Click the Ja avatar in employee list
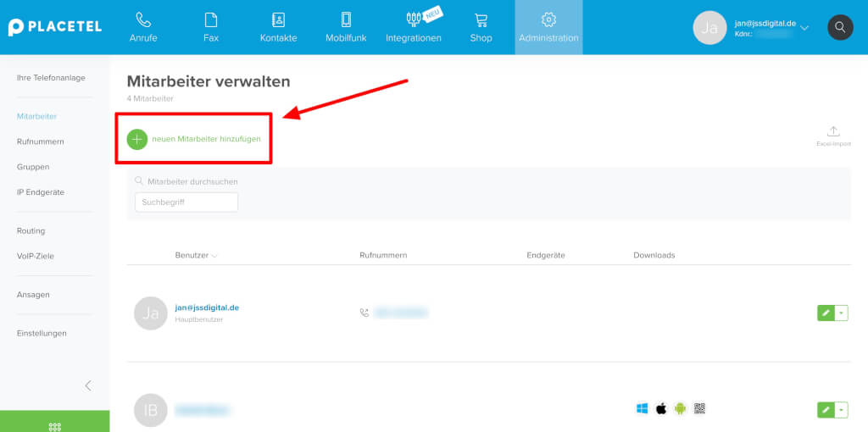The image size is (868, 432). (151, 313)
